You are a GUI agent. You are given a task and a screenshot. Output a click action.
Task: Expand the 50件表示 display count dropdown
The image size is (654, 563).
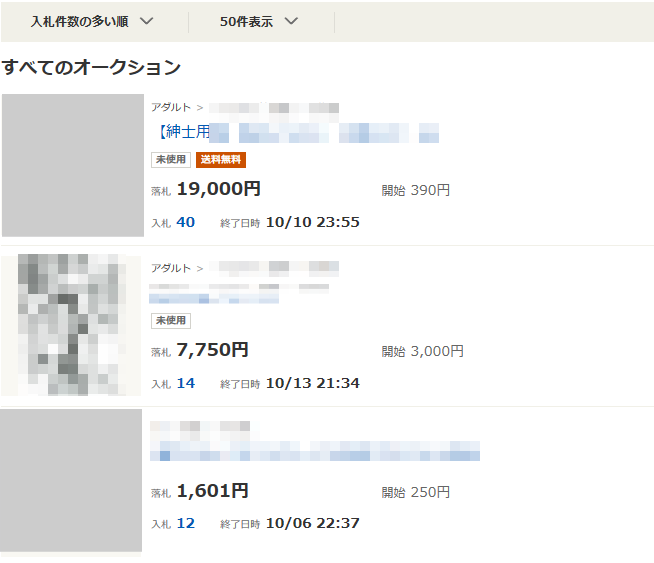[259, 21]
